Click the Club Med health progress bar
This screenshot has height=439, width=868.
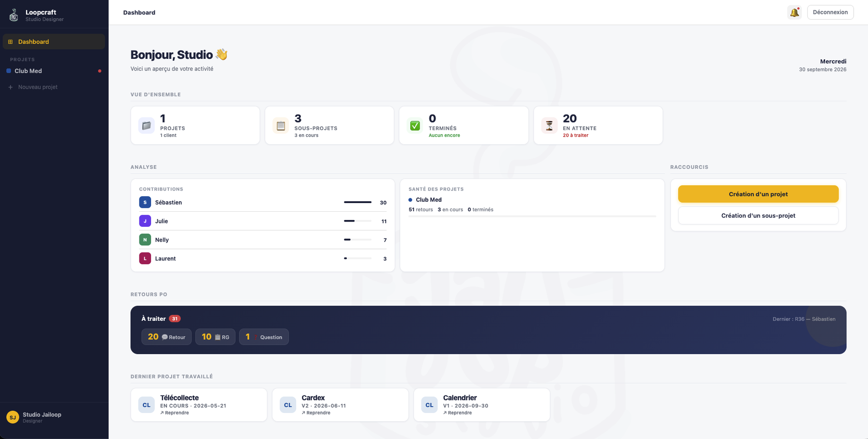[x=532, y=216]
